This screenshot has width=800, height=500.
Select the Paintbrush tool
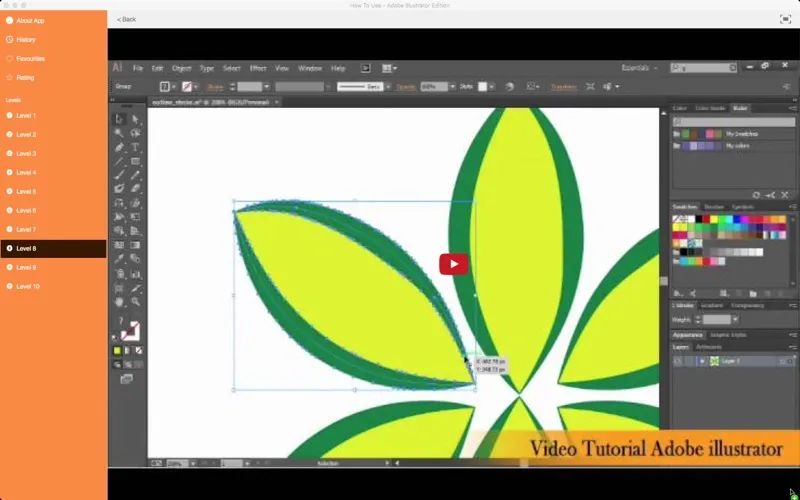(119, 175)
